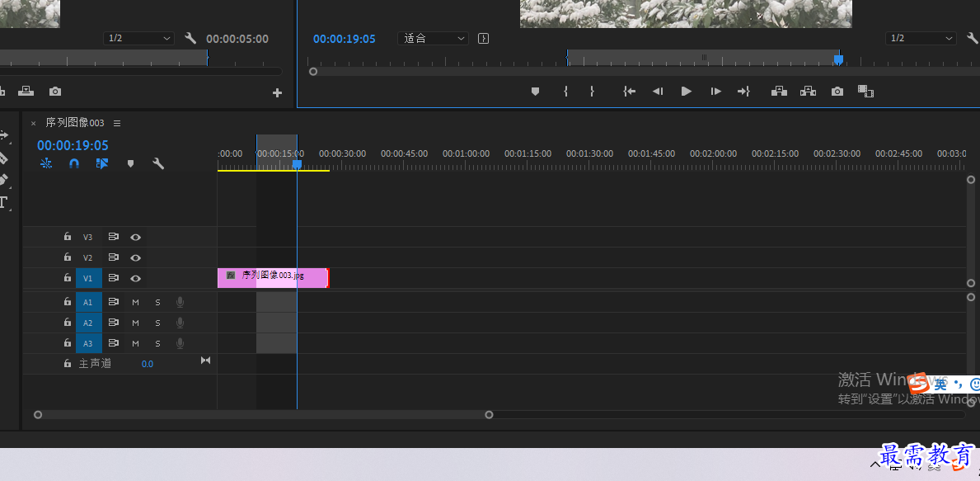980x481 pixels.
Task: Select the Type tool
Action: (4, 202)
